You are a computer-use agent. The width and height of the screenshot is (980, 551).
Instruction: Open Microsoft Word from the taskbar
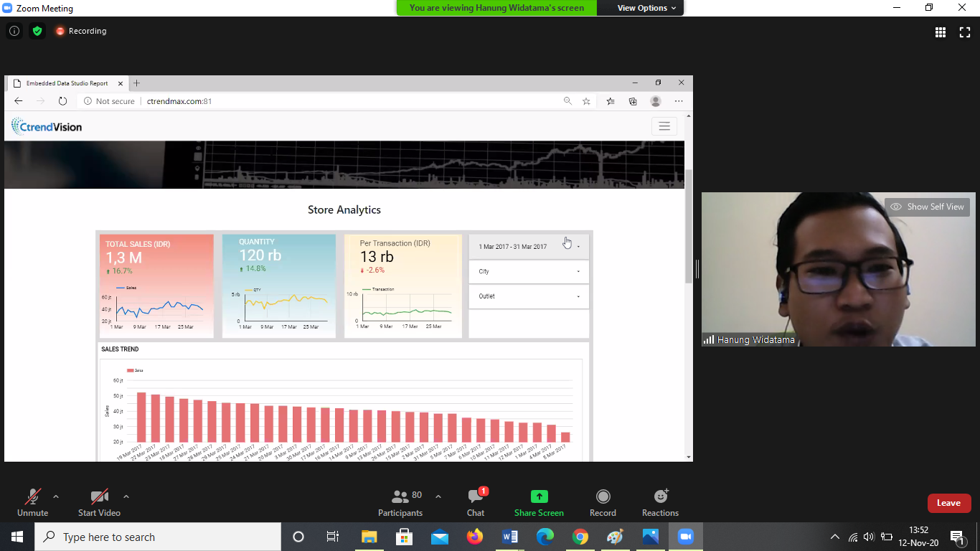click(510, 537)
